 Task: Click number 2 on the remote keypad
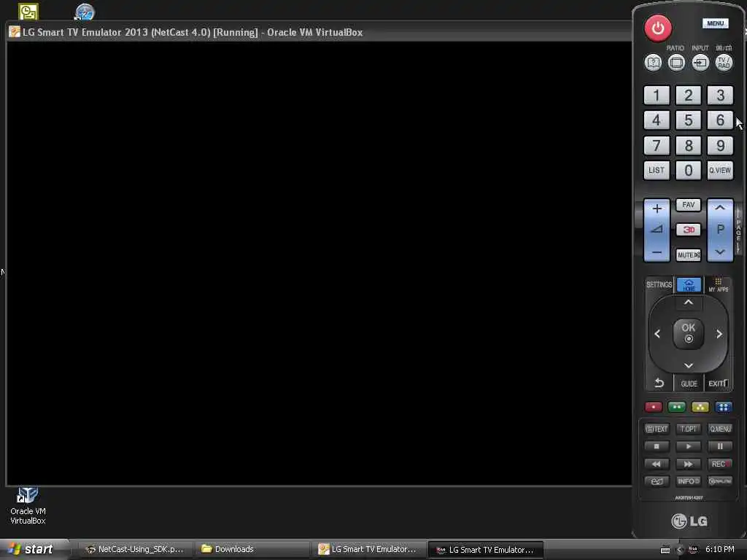pyautogui.click(x=689, y=96)
